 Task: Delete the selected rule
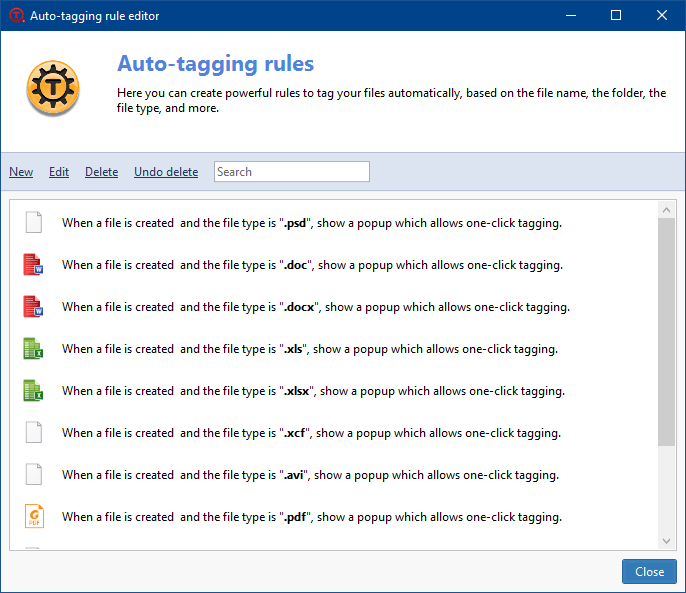point(101,172)
